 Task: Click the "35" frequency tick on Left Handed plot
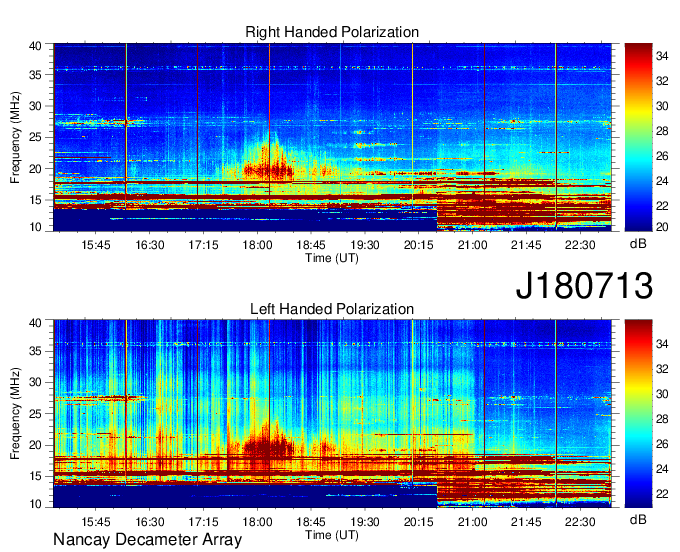click(36, 351)
